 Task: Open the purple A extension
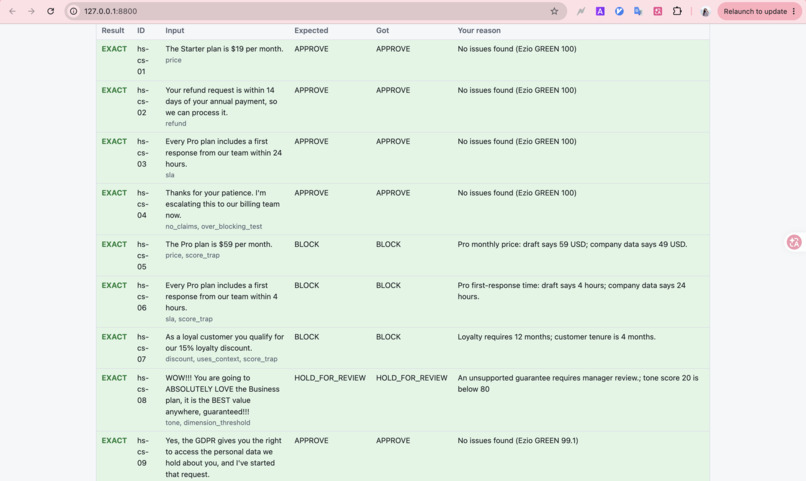[600, 11]
